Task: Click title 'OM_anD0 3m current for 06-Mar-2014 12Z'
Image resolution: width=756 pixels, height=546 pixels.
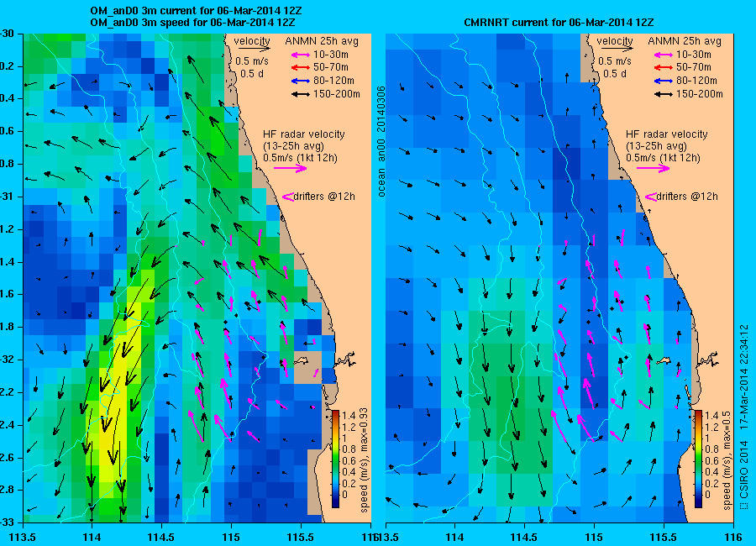Action: tap(197, 11)
